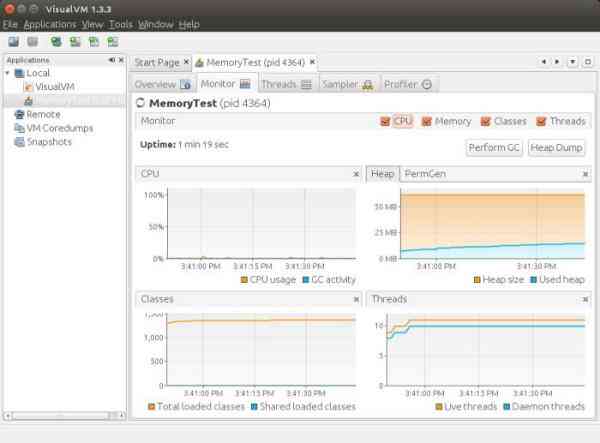Viewport: 600px width, 443px height.
Task: Open the File menu
Action: click(10, 24)
